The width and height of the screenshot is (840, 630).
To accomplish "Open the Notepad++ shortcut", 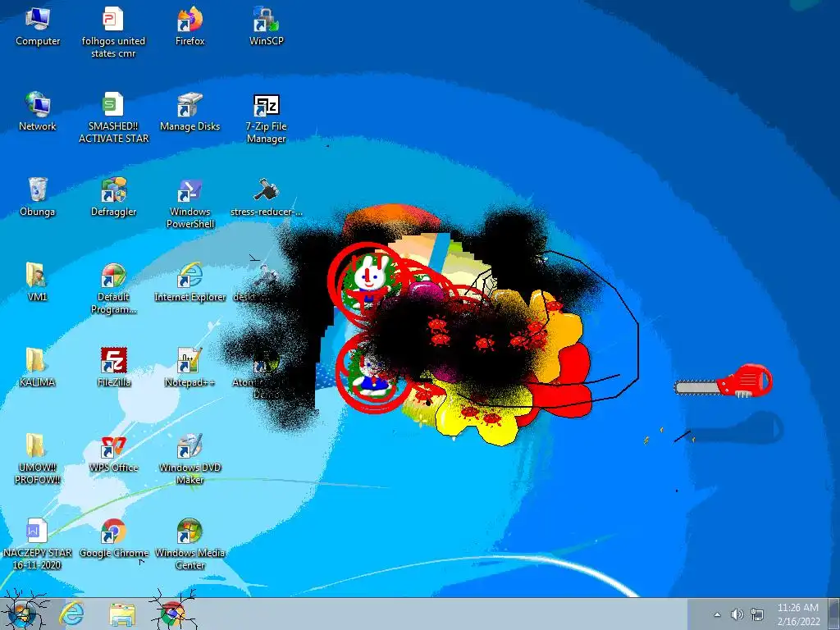I will (189, 367).
